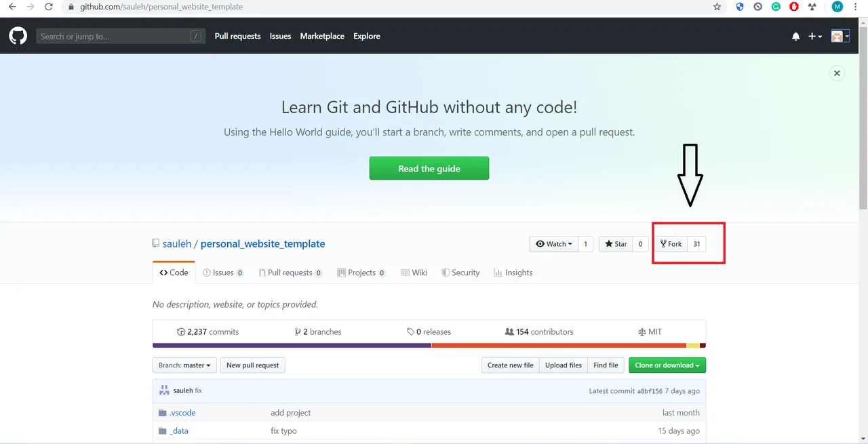
Task: Click the language color bar
Action: 429,346
